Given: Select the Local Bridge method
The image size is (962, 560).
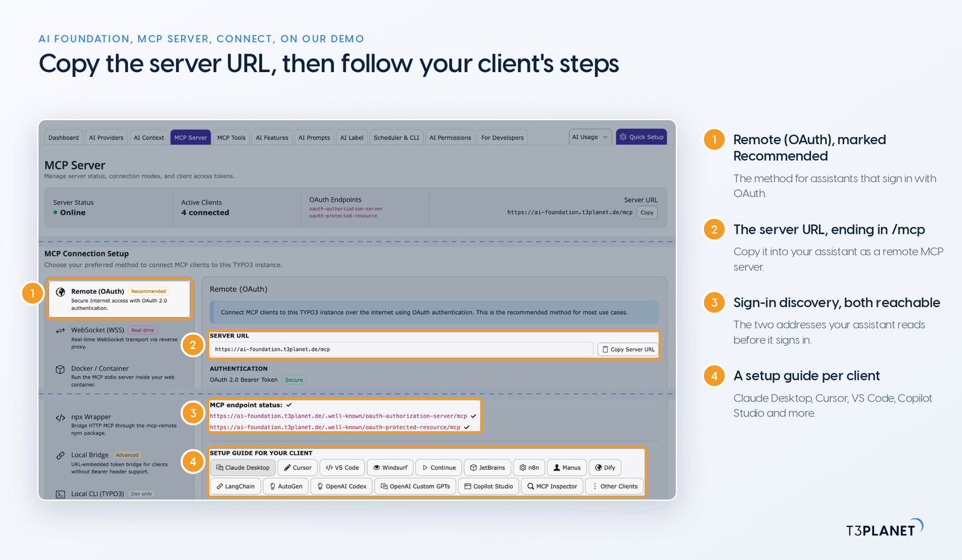Looking at the screenshot, I should (x=119, y=463).
